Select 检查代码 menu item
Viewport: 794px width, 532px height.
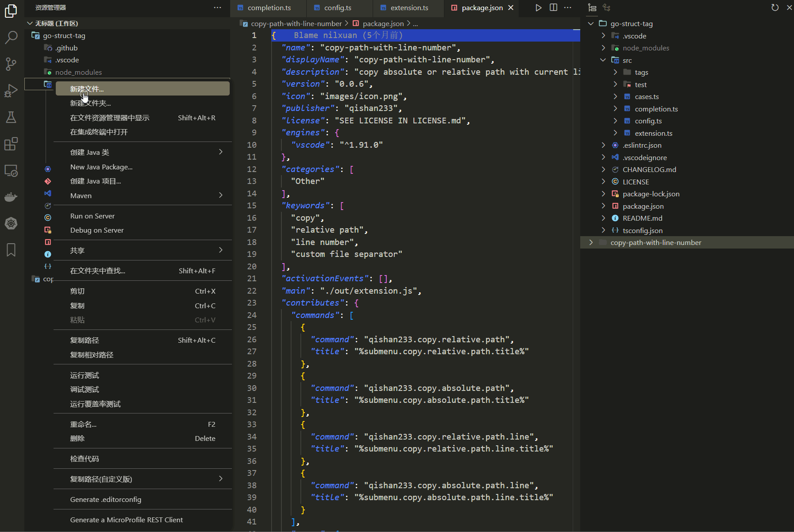click(143, 459)
